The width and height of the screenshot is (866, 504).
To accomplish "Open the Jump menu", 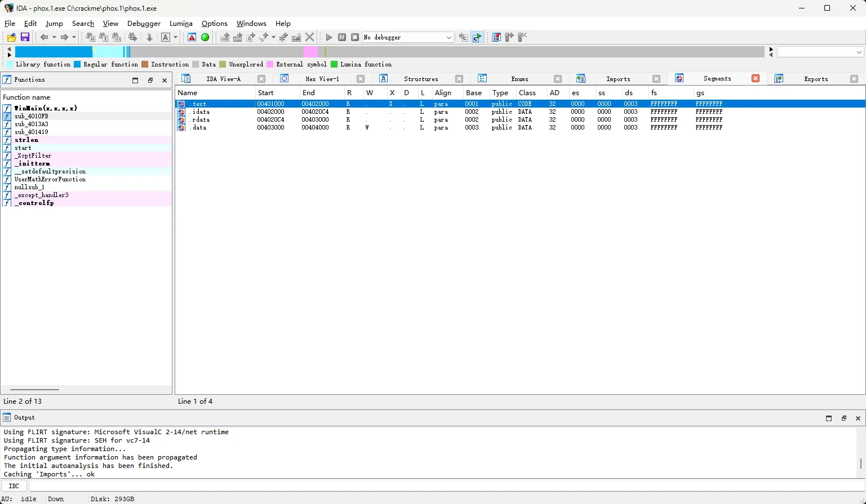I will pos(54,24).
